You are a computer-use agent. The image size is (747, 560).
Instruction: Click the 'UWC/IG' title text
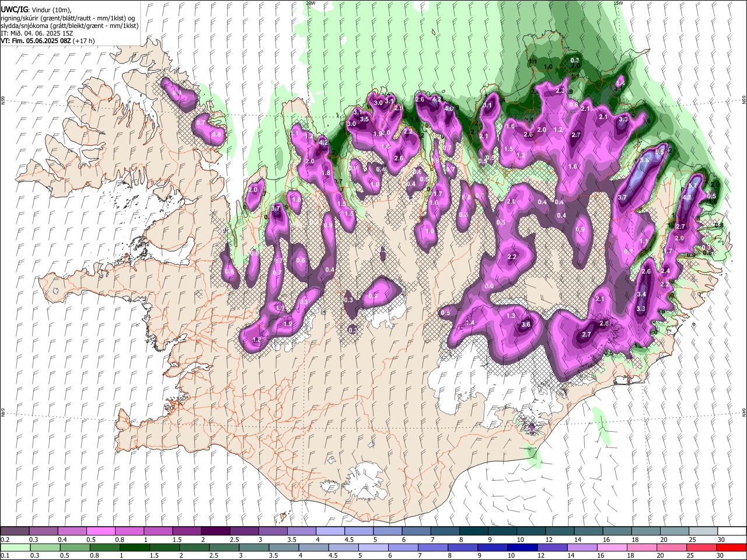(x=14, y=10)
